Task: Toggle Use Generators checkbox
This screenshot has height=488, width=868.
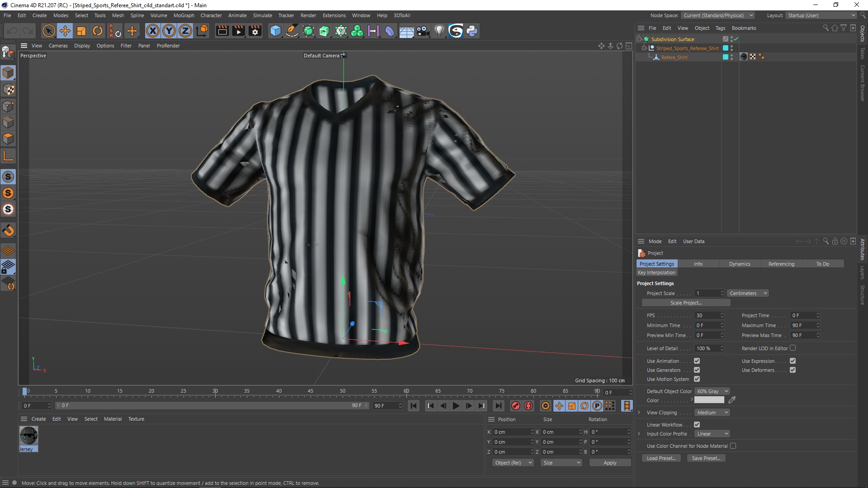Action: coord(696,370)
